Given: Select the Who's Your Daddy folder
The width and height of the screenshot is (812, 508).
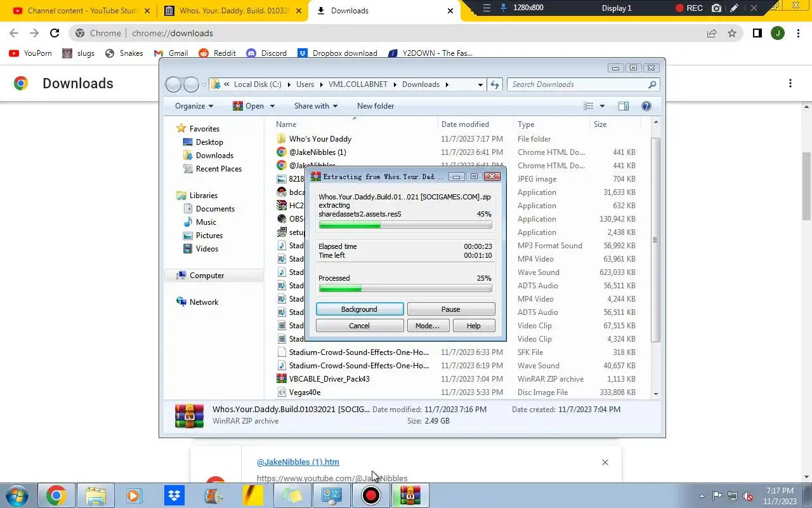Looking at the screenshot, I should [320, 139].
